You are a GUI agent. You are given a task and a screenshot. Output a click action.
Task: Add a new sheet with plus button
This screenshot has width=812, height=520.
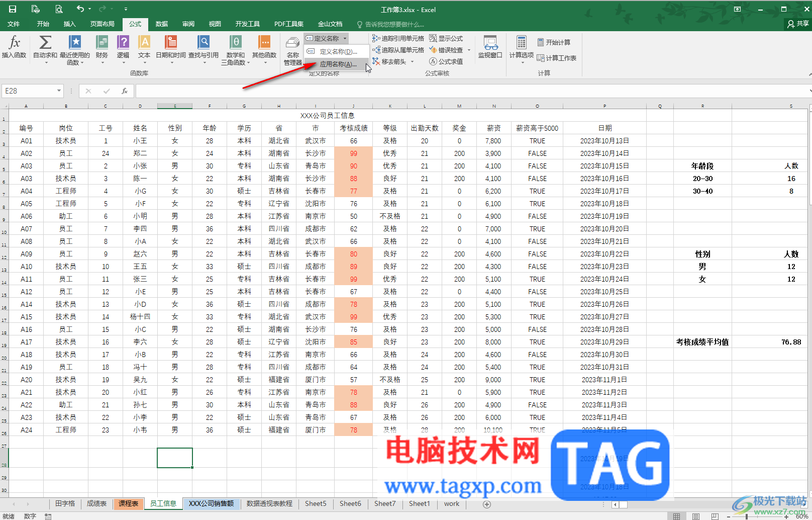pyautogui.click(x=486, y=504)
